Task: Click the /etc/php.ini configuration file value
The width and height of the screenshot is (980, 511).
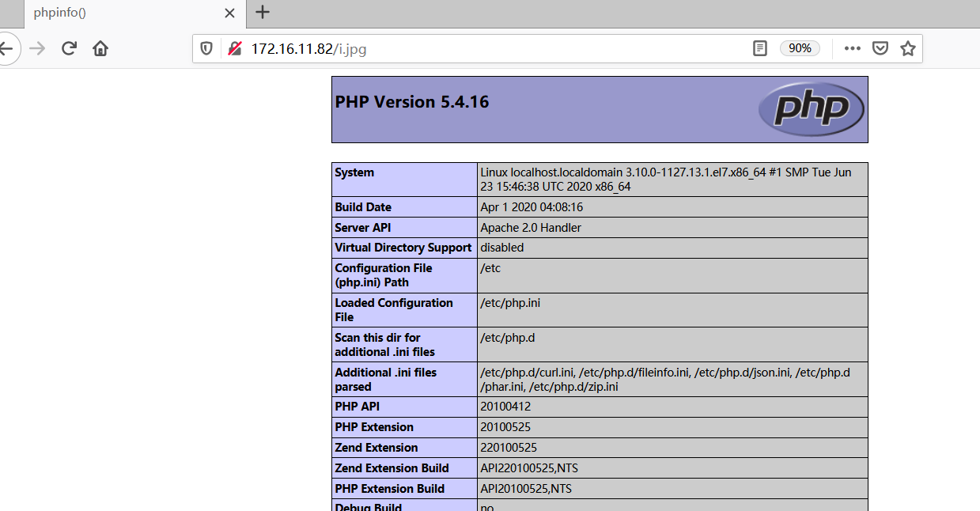Action: pyautogui.click(x=510, y=303)
